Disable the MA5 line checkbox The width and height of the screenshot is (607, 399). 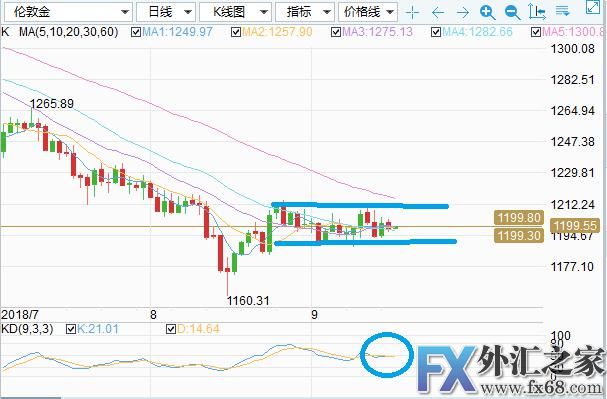pyautogui.click(x=536, y=32)
